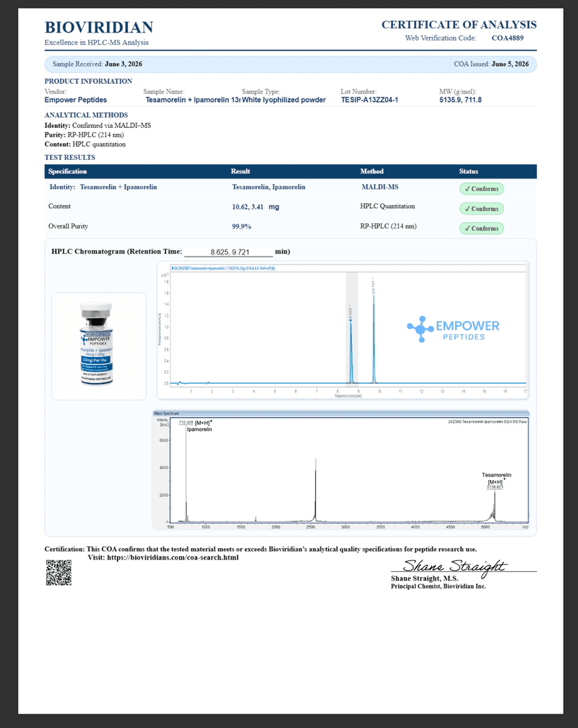Click the Result cell Tesamorelin, Ipamorelin
The image size is (578, 728).
tap(269, 187)
